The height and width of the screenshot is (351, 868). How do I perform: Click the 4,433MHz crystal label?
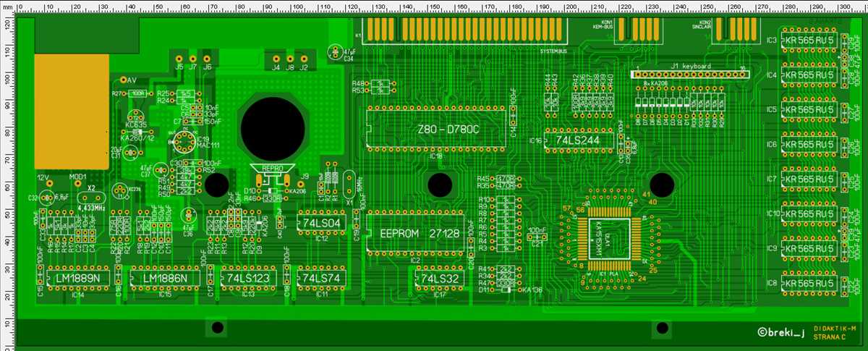pos(91,208)
